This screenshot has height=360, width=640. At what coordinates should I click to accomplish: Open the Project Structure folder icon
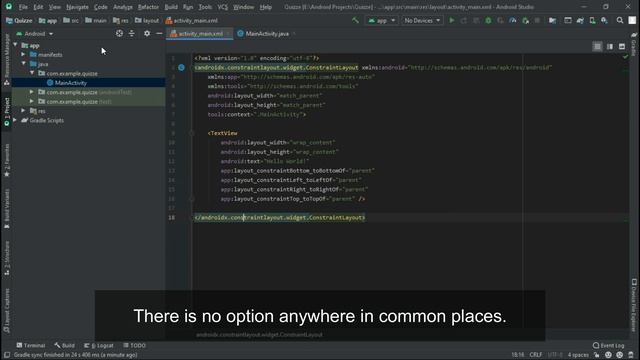(552, 20)
